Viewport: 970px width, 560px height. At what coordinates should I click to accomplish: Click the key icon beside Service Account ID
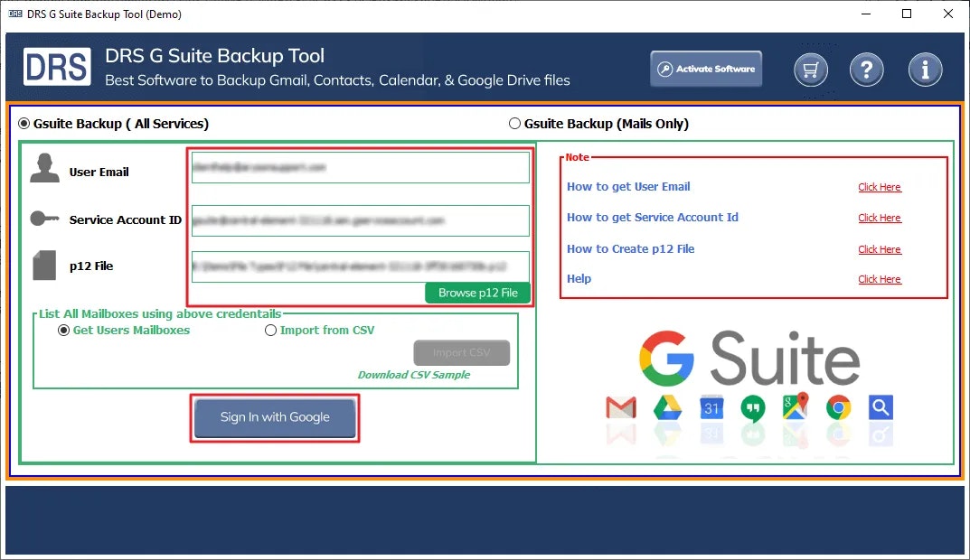[x=44, y=219]
